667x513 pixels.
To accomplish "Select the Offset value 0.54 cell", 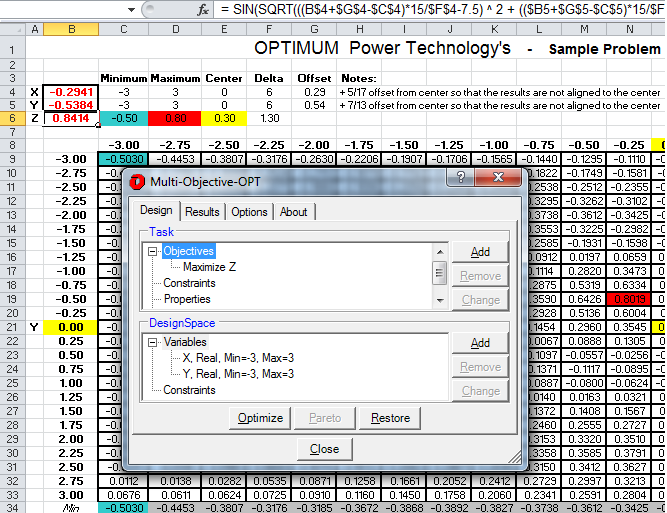I will [x=314, y=105].
